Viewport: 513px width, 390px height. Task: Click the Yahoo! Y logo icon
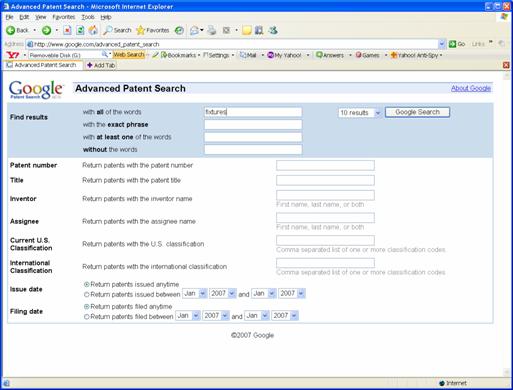12,55
